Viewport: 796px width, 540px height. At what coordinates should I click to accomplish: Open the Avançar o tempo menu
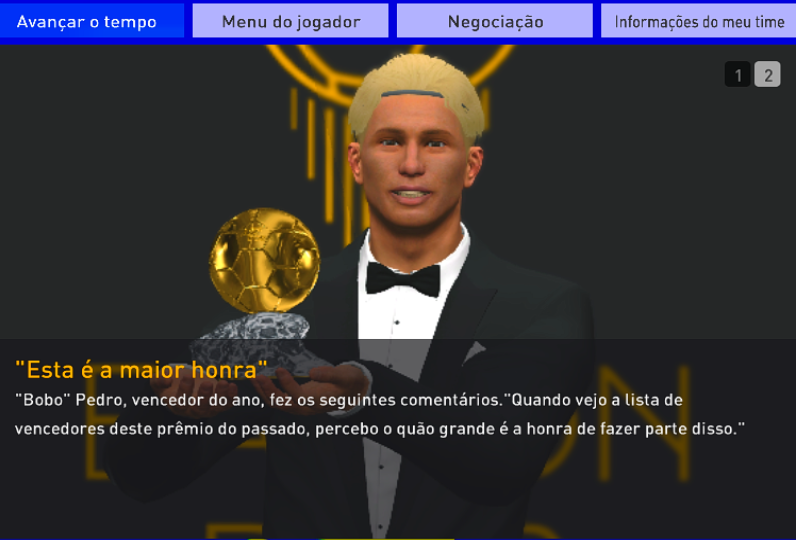point(92,21)
